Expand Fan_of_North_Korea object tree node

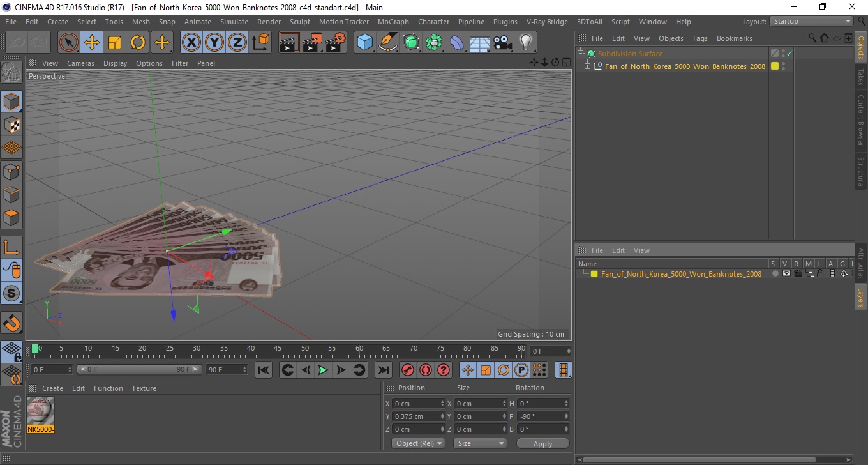588,66
